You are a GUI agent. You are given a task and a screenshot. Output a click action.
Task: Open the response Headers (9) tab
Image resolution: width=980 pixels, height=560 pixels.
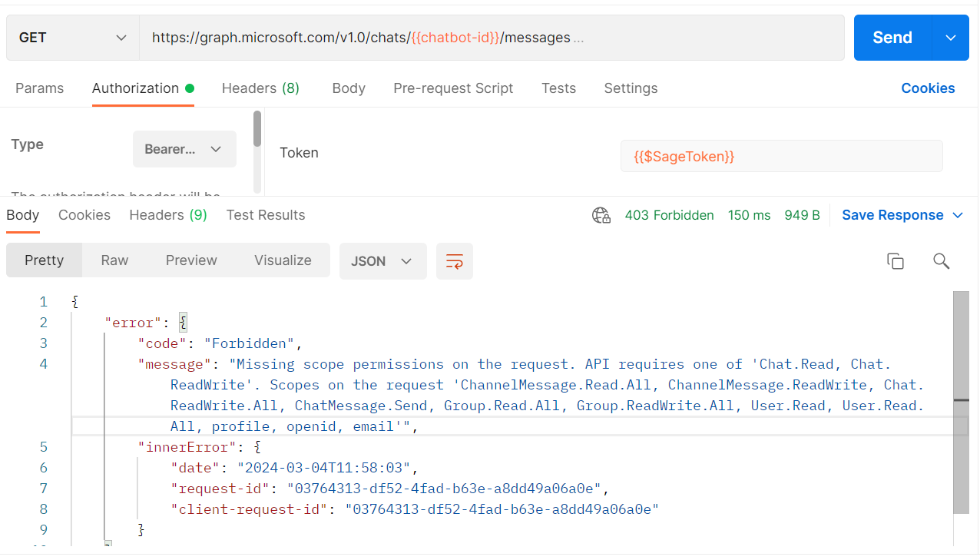[x=168, y=215]
